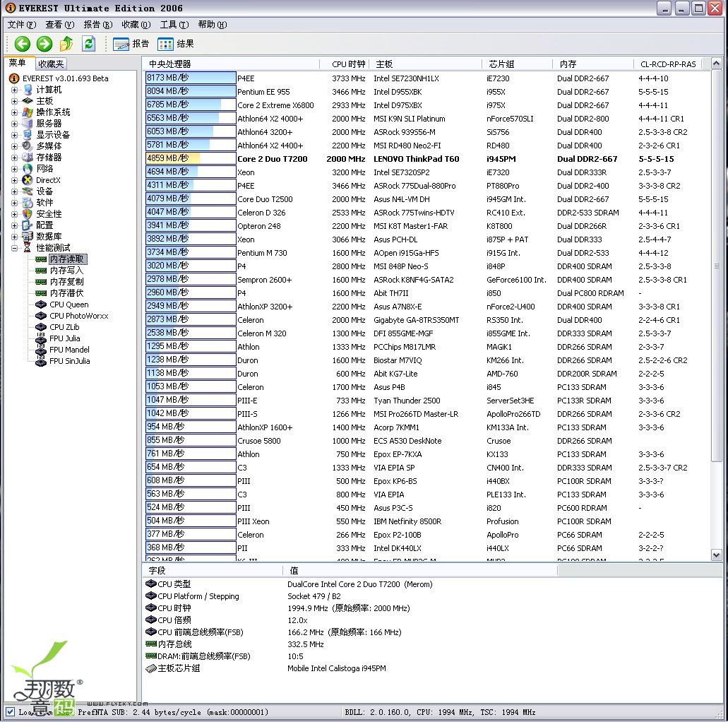
Task: Click the Refresh toolbar icon
Action: (x=89, y=44)
